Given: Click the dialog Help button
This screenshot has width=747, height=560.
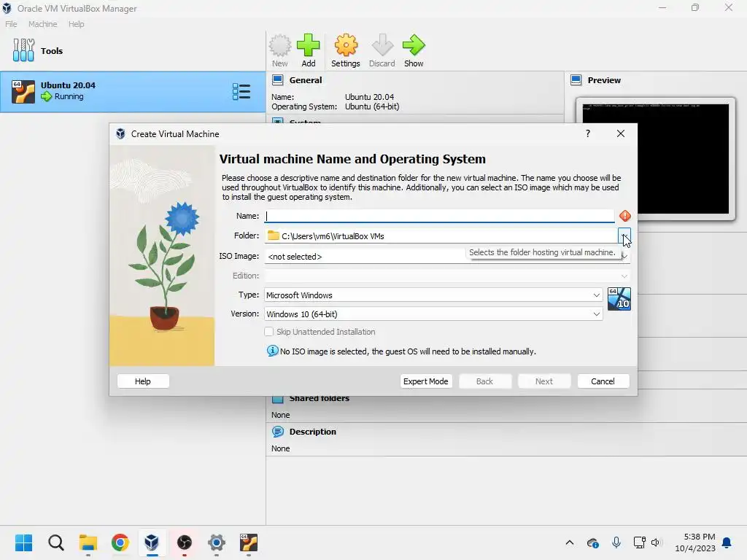Looking at the screenshot, I should 143,381.
